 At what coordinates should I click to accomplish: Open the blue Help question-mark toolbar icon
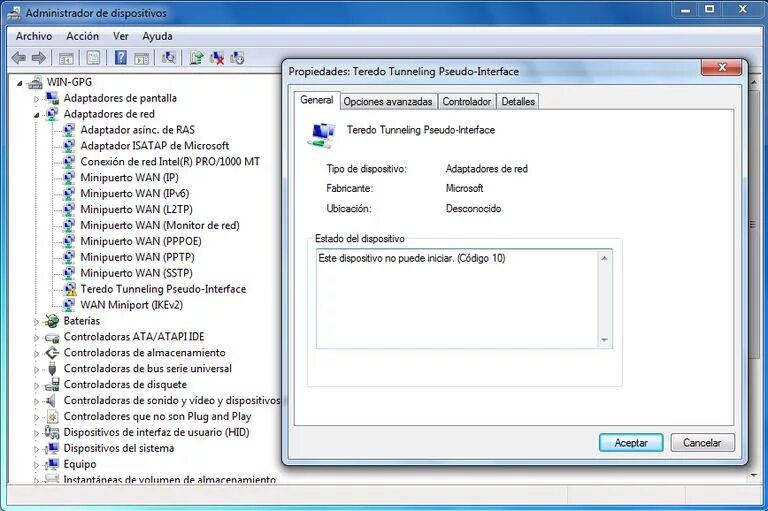click(x=120, y=58)
